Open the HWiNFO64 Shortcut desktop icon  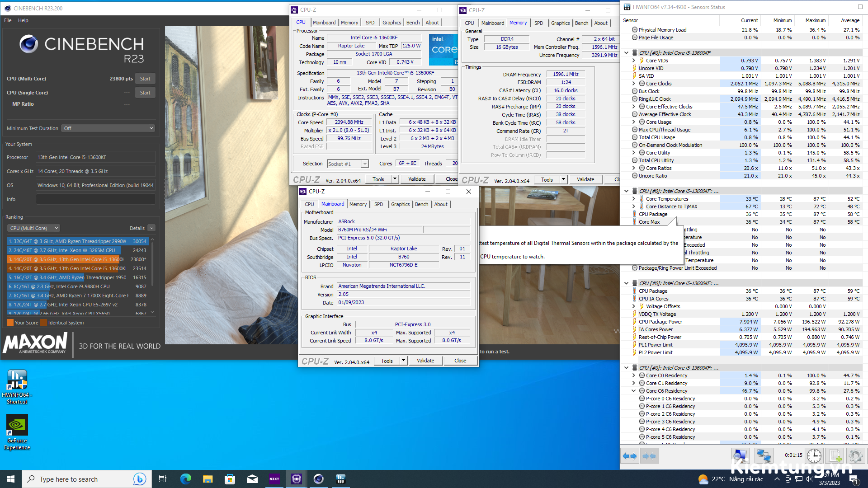tap(17, 387)
